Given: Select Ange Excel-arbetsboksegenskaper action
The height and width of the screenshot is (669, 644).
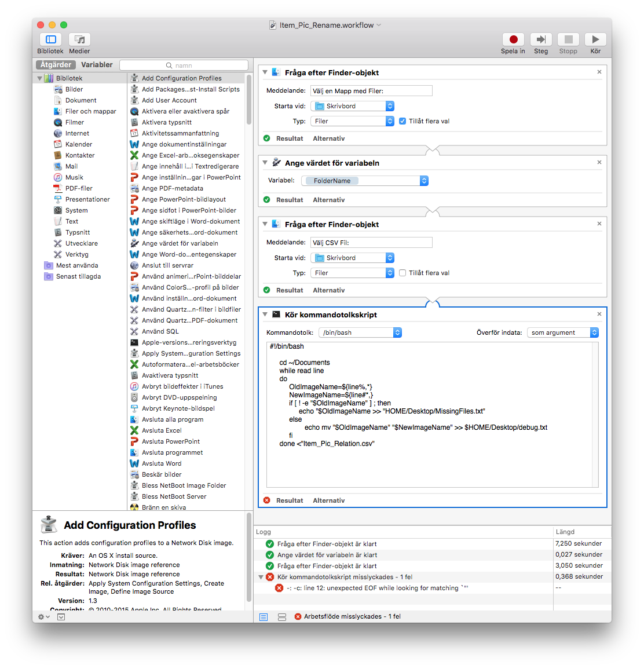Looking at the screenshot, I should [x=190, y=155].
